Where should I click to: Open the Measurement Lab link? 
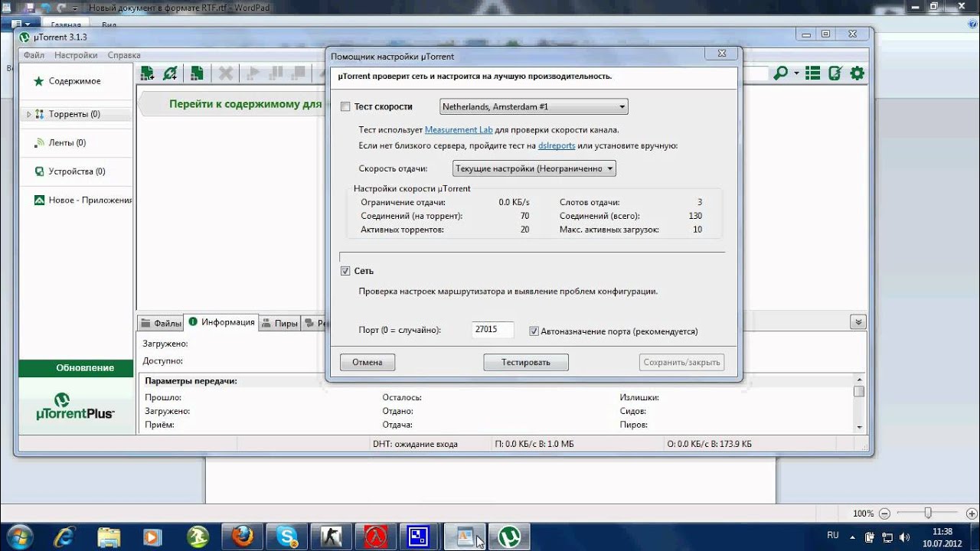(x=459, y=130)
